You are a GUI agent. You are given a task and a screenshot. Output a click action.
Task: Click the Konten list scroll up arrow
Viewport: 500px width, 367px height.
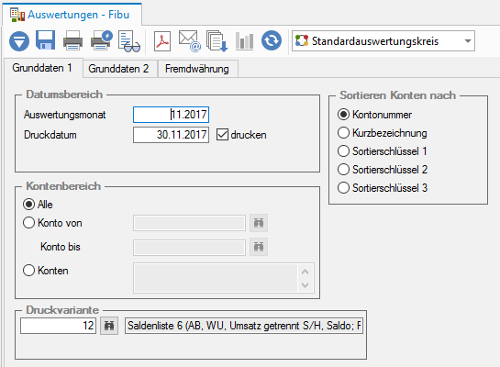[x=305, y=272]
